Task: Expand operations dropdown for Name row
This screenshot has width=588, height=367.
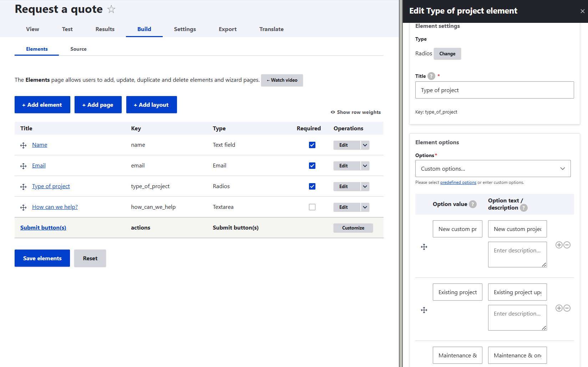Action: (x=365, y=145)
